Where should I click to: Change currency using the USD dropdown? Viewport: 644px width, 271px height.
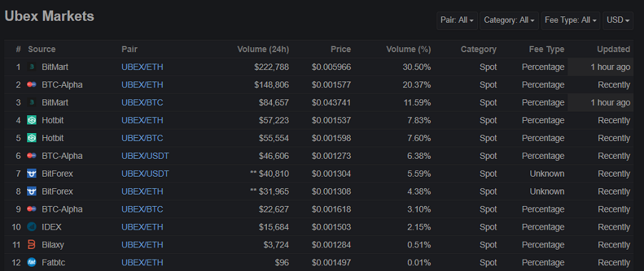618,20
